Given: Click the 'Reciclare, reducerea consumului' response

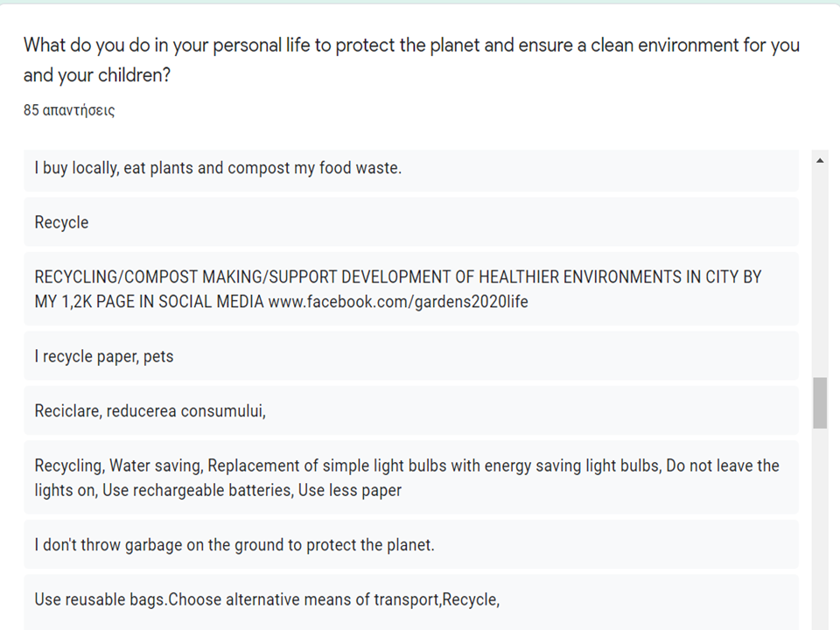Looking at the screenshot, I should [150, 410].
